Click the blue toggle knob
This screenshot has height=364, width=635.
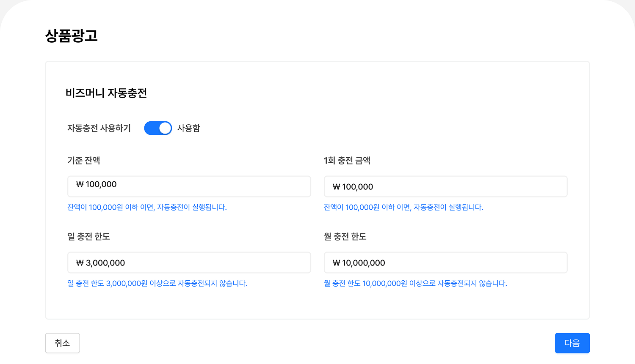tap(164, 128)
